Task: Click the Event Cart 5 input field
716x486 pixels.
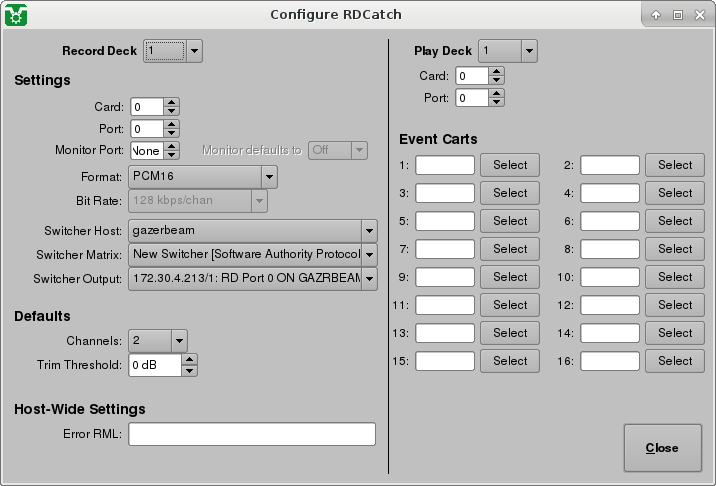Action: 445,221
